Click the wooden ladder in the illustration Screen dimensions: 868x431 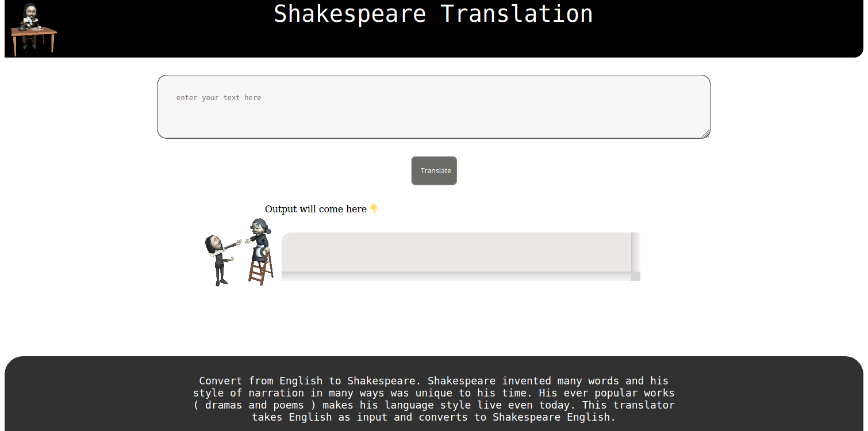click(x=262, y=267)
